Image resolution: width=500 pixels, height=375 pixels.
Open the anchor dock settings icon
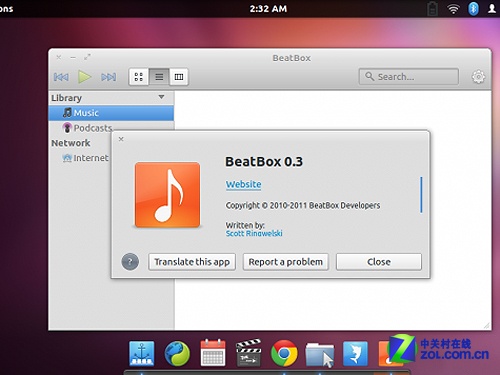click(142, 353)
